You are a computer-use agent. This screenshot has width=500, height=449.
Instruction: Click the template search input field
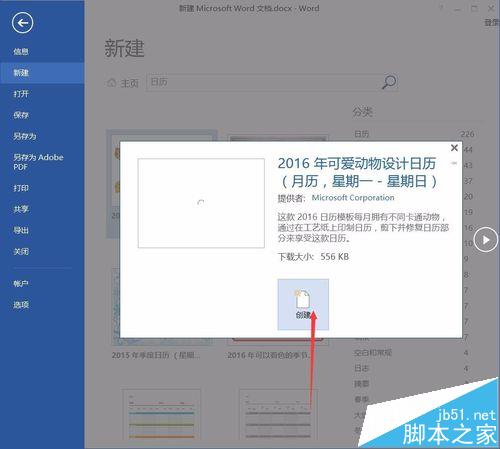pos(263,82)
